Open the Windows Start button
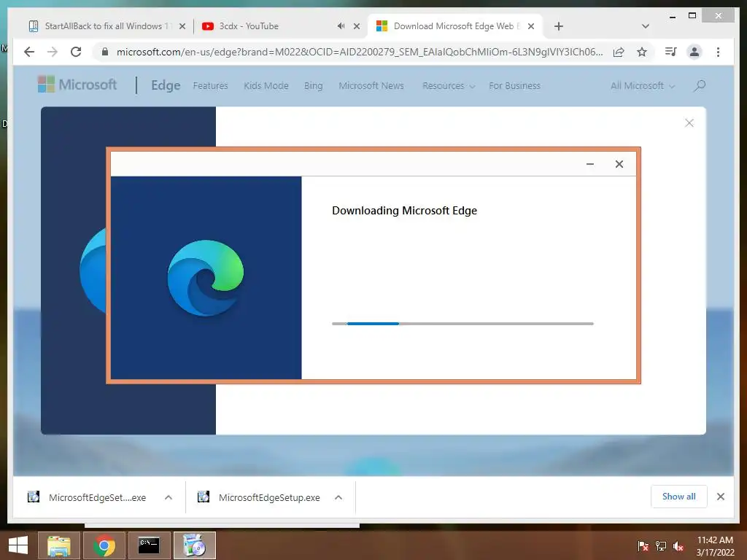The height and width of the screenshot is (560, 747). click(18, 545)
